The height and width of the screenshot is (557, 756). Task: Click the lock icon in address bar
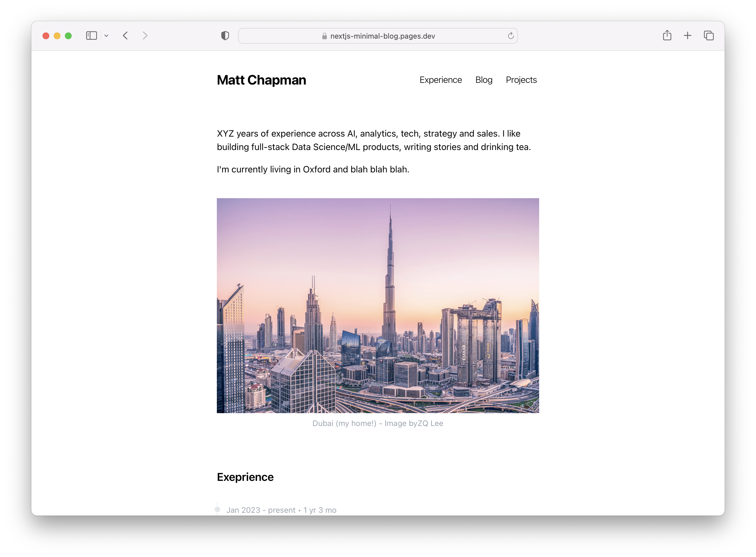coord(324,36)
